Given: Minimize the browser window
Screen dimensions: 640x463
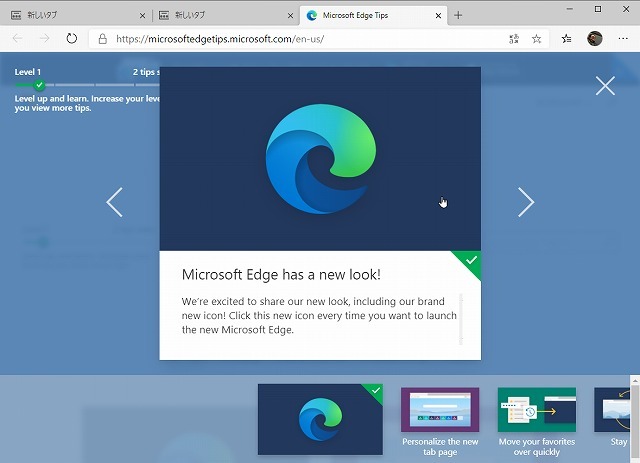Looking at the screenshot, I should pyautogui.click(x=570, y=9).
